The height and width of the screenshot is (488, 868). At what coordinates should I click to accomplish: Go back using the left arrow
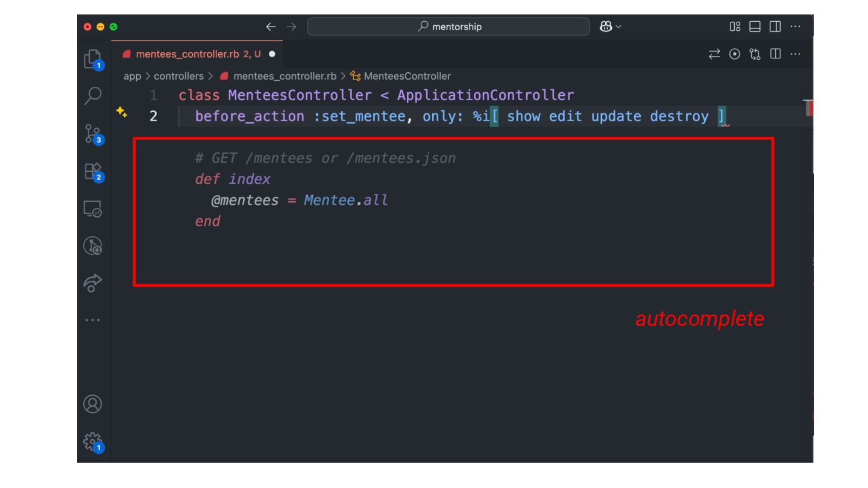point(271,27)
